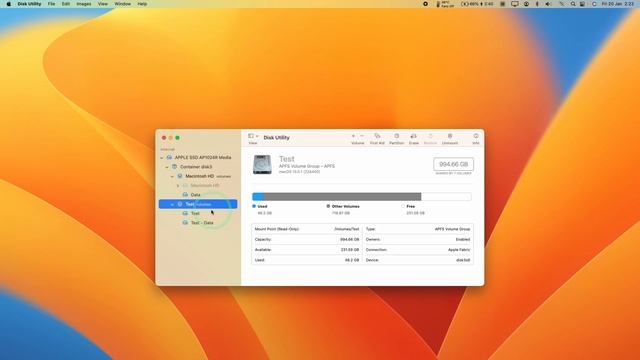Image resolution: width=640 pixels, height=360 pixels.
Task: Collapse the Container disk3 row
Action: 167,167
